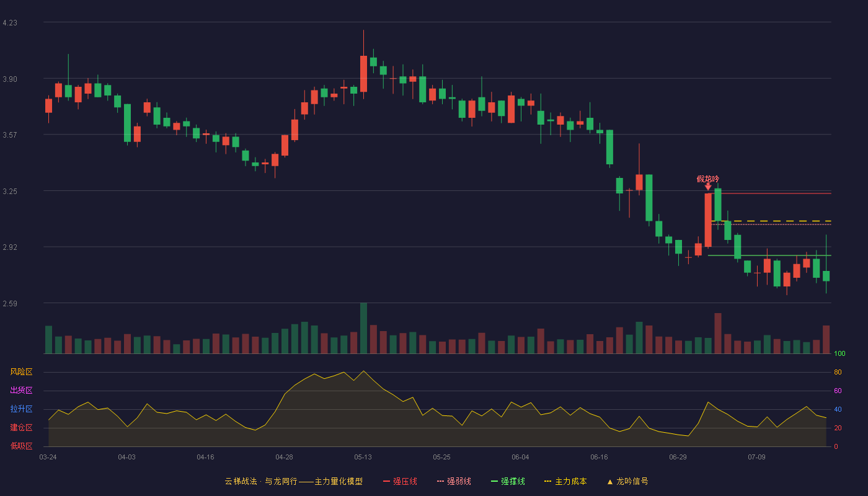Click the pink 强弱线 legend marker
Image resolution: width=868 pixels, height=496 pixels.
(440, 481)
